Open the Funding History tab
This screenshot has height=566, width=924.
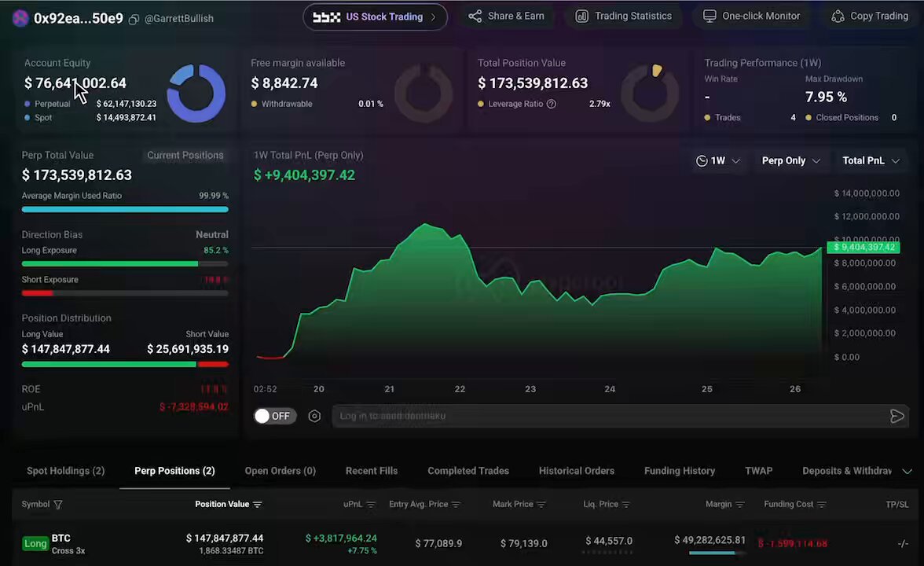[x=680, y=471]
